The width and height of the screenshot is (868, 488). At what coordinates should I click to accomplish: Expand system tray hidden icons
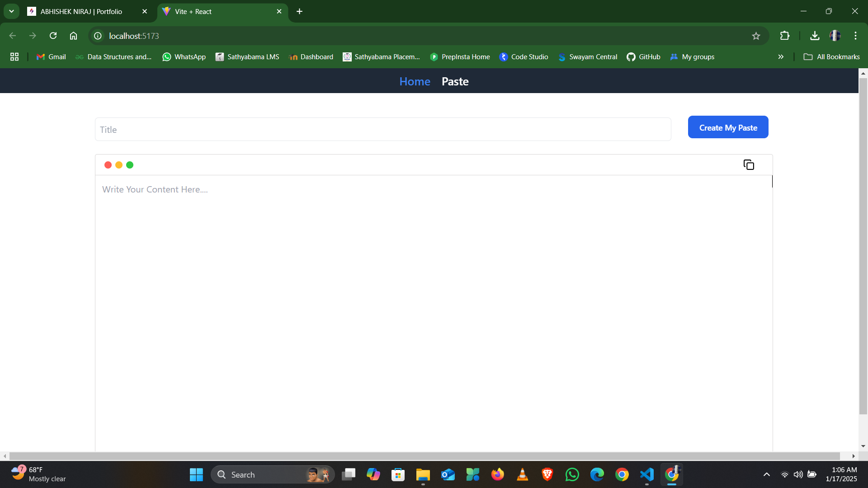pos(767,474)
